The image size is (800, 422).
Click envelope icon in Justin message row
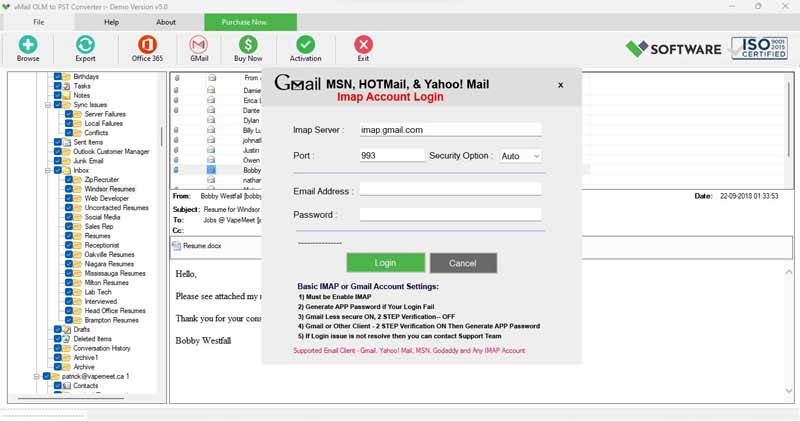211,150
